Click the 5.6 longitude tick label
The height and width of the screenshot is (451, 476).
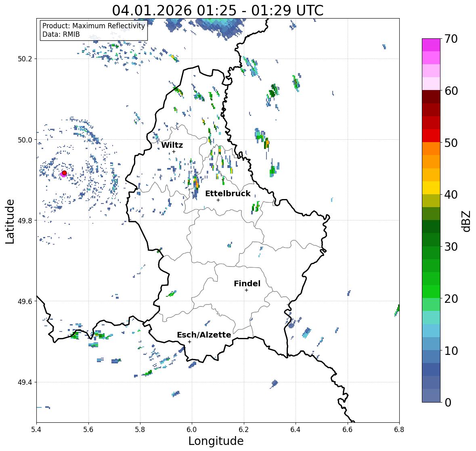point(88,429)
